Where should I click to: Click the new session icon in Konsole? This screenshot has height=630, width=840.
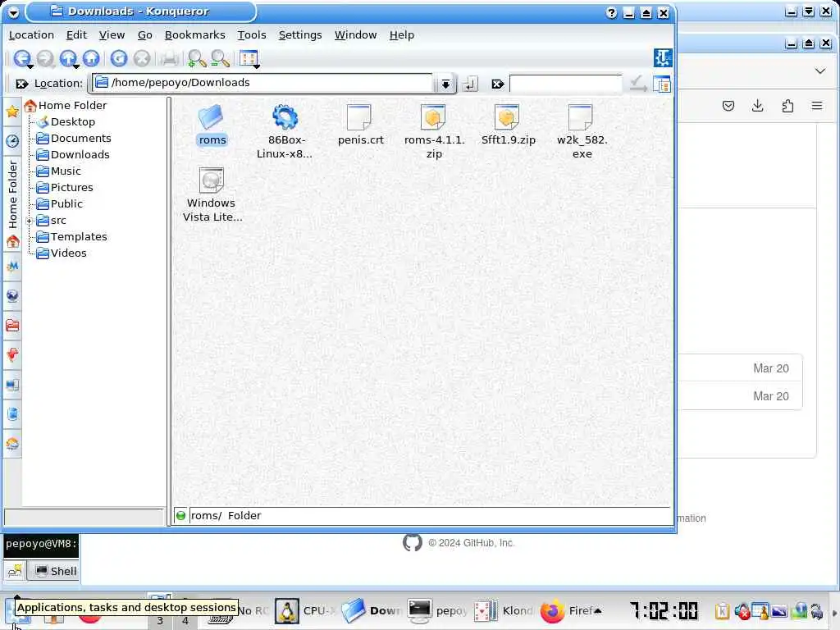(15, 571)
